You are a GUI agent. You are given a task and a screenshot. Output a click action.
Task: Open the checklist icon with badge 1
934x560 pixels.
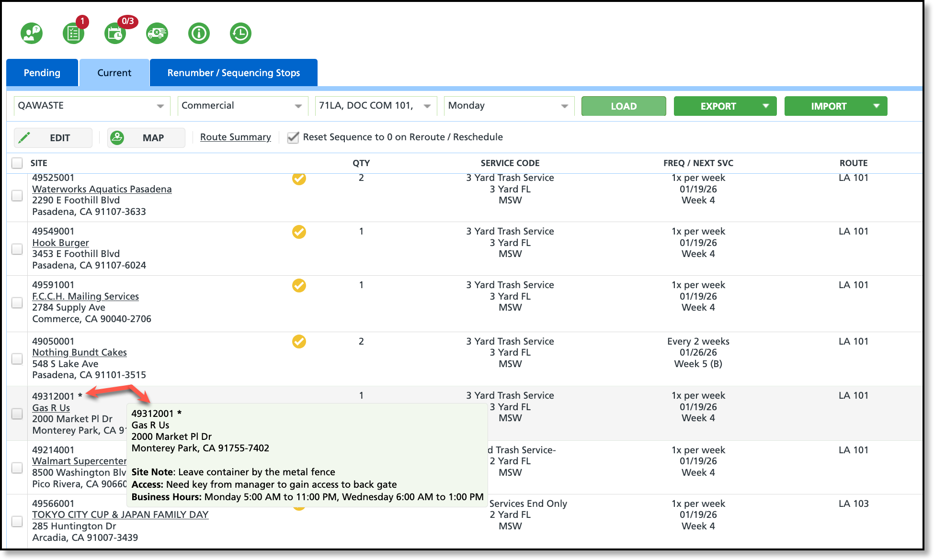73,34
